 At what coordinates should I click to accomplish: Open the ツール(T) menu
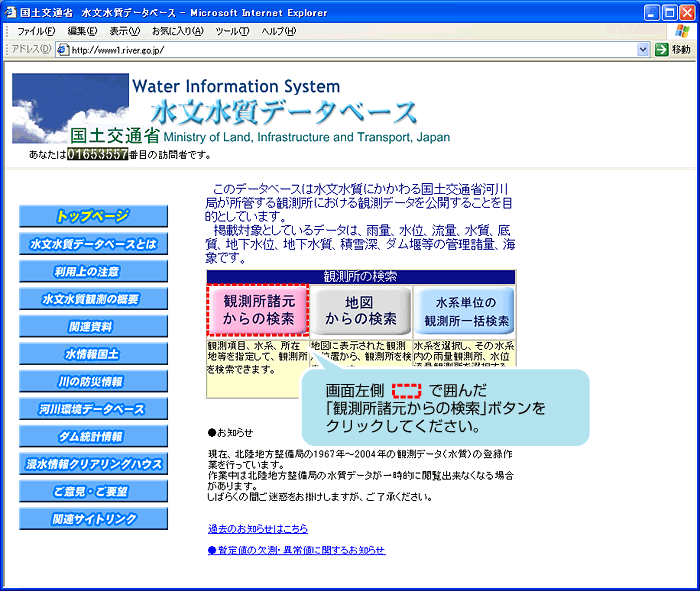(232, 31)
